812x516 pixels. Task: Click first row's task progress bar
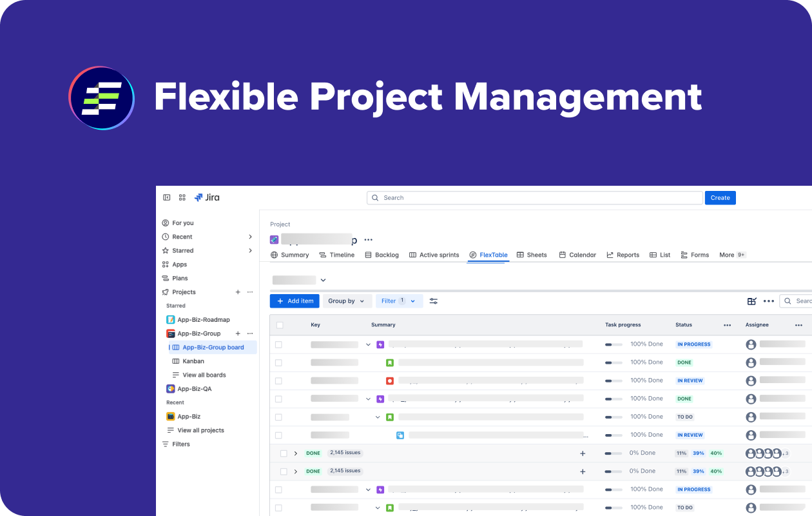[x=614, y=344]
